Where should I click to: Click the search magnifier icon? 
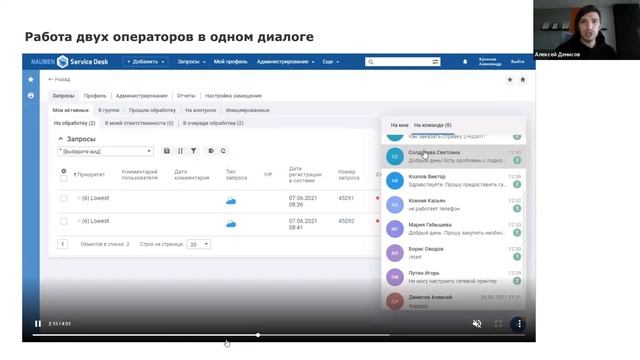pos(371,62)
